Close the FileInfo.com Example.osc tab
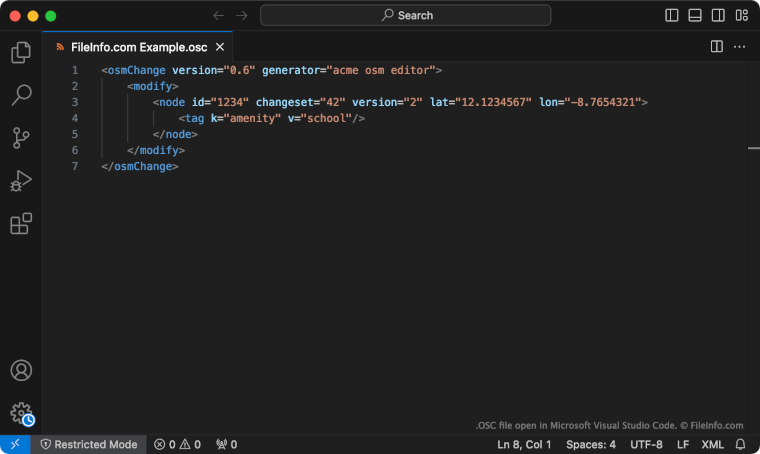 [x=220, y=47]
